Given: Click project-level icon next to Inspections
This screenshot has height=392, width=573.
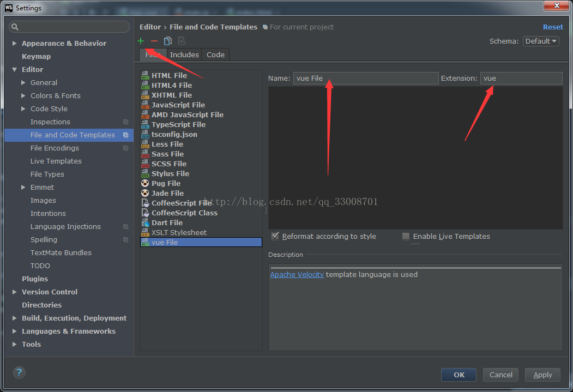Looking at the screenshot, I should click(126, 122).
